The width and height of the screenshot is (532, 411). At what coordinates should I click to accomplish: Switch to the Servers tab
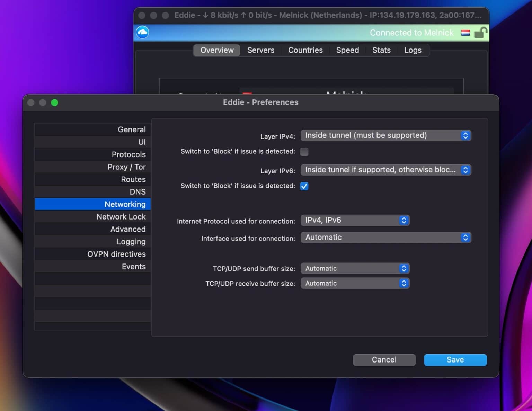pos(260,50)
